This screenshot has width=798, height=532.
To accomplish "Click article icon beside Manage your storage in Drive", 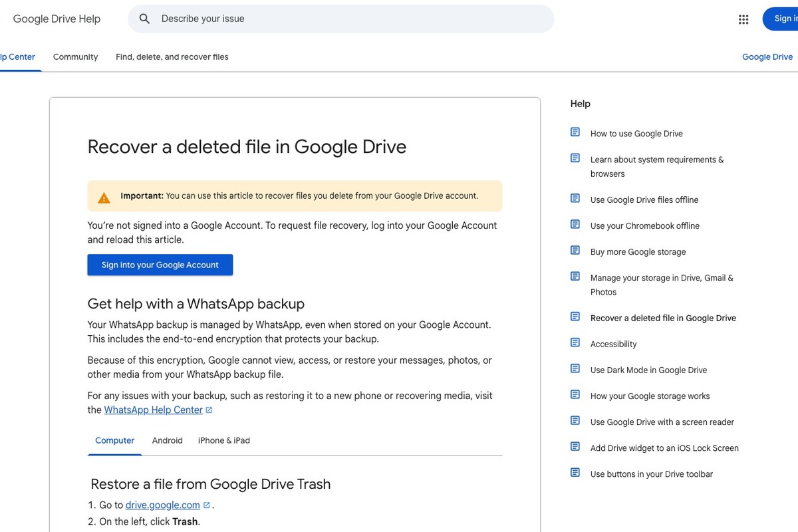I will coord(575,277).
